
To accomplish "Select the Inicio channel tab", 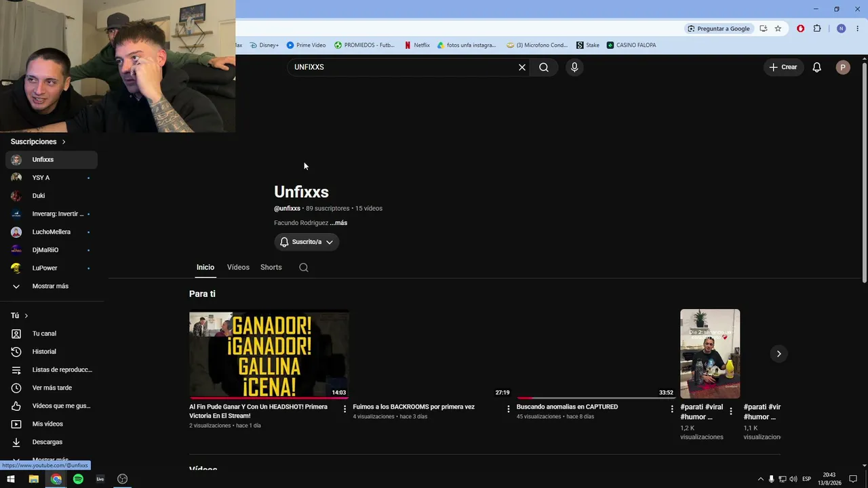I will tap(205, 267).
